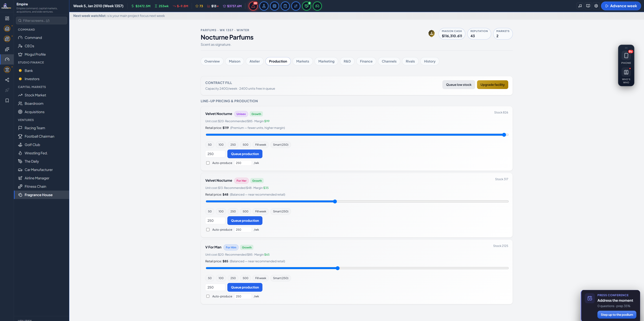Image resolution: width=644 pixels, height=321 pixels.
Task: Open the red alerts warning icon
Action: (x=253, y=6)
